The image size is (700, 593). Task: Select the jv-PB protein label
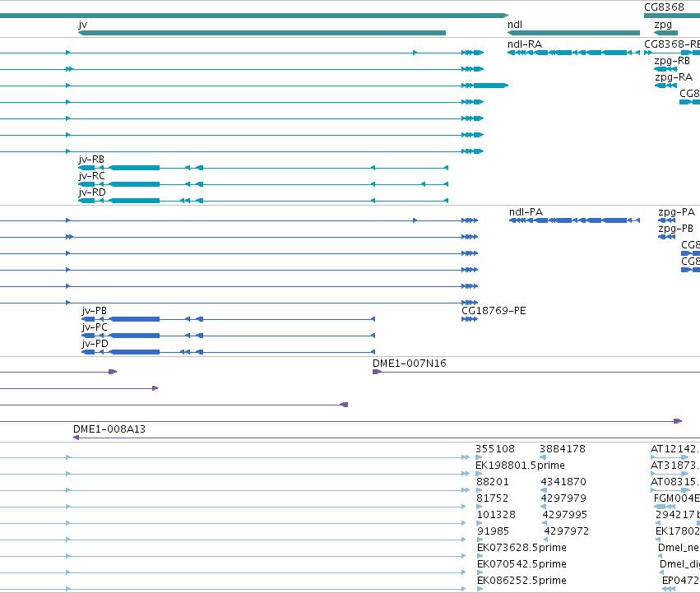point(95,311)
